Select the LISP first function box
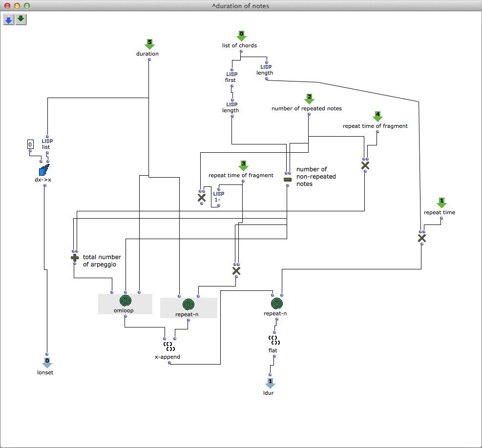Image resolution: width=482 pixels, height=448 pixels. coord(231,77)
